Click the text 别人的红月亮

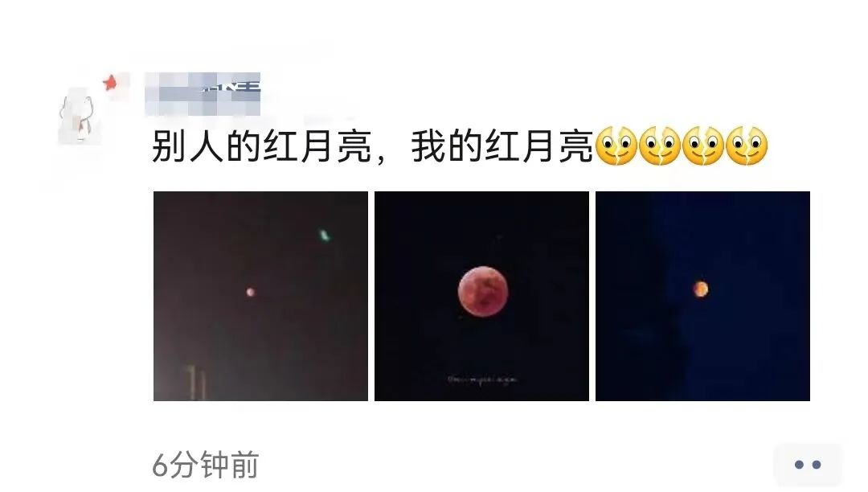coord(261,146)
